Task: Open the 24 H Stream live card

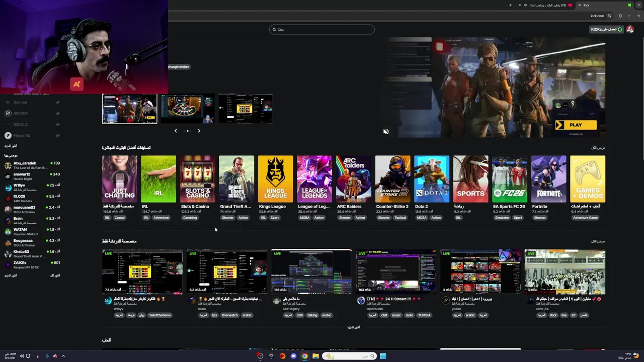Action: click(396, 271)
